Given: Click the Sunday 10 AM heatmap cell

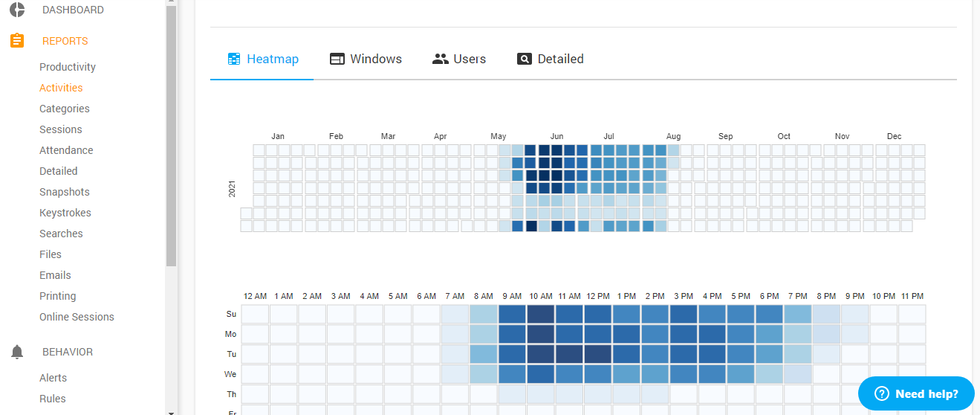Looking at the screenshot, I should (540, 314).
